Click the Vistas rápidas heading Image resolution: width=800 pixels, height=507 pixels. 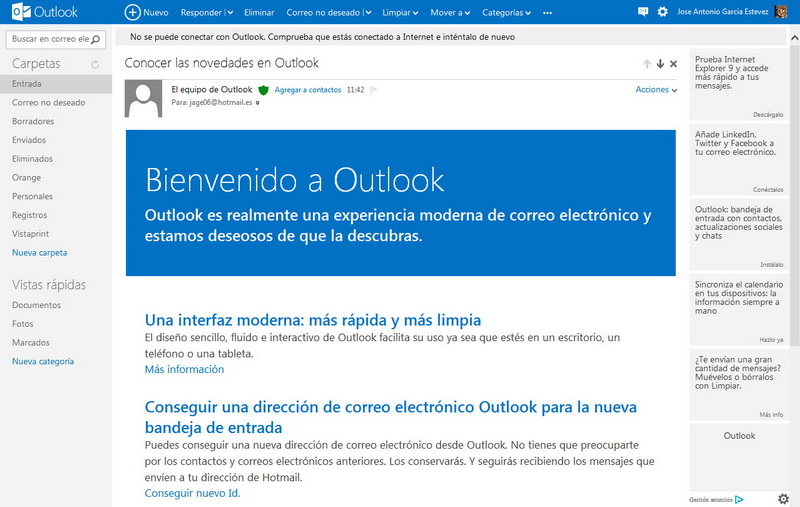[49, 285]
